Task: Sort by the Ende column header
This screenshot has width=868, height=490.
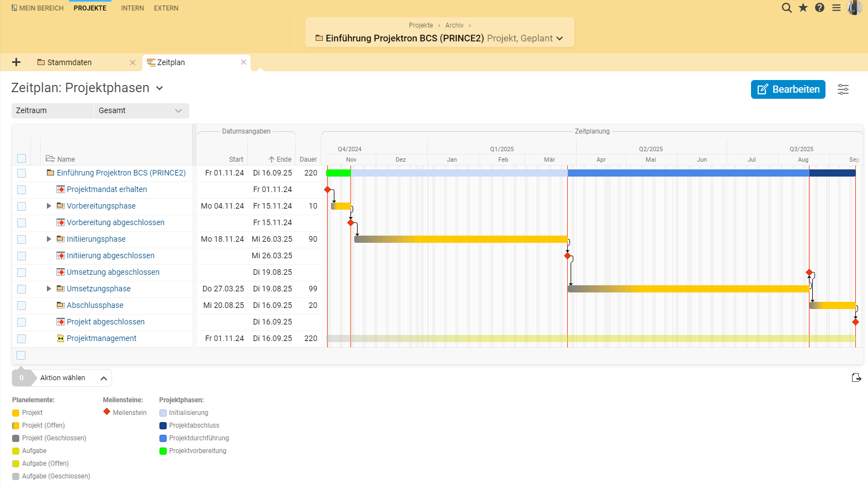Action: pyautogui.click(x=280, y=159)
